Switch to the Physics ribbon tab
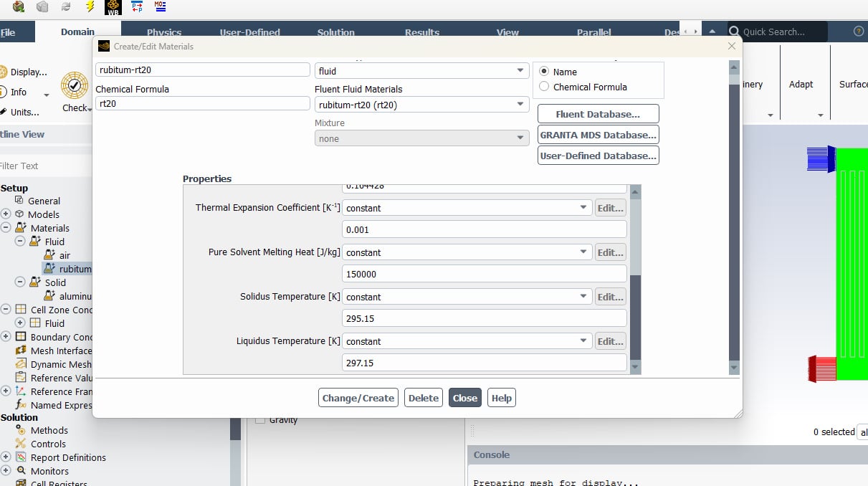Screen dimensions: 868x486 [164, 32]
